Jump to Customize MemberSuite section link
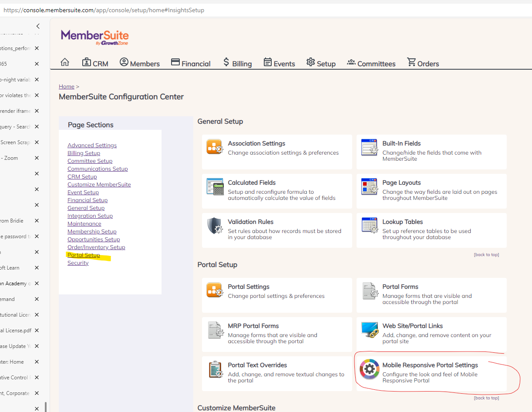 (x=99, y=184)
